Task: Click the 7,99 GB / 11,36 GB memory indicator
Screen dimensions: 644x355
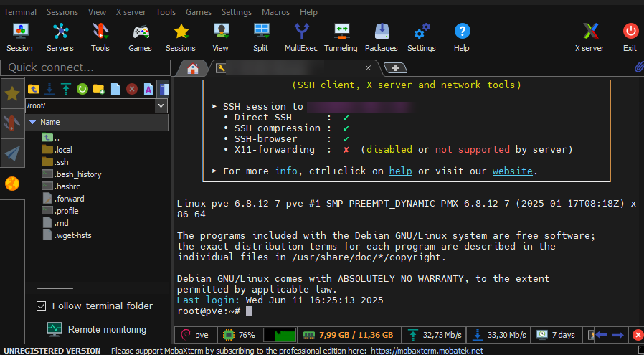Action: (349, 336)
